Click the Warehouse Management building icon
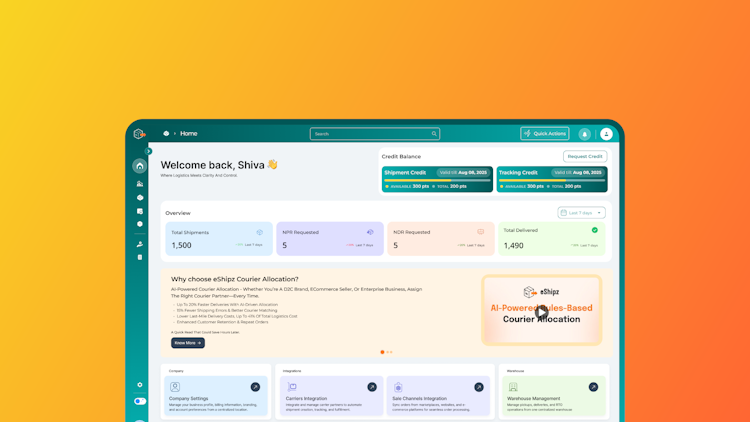The width and height of the screenshot is (750, 422). pos(513,387)
